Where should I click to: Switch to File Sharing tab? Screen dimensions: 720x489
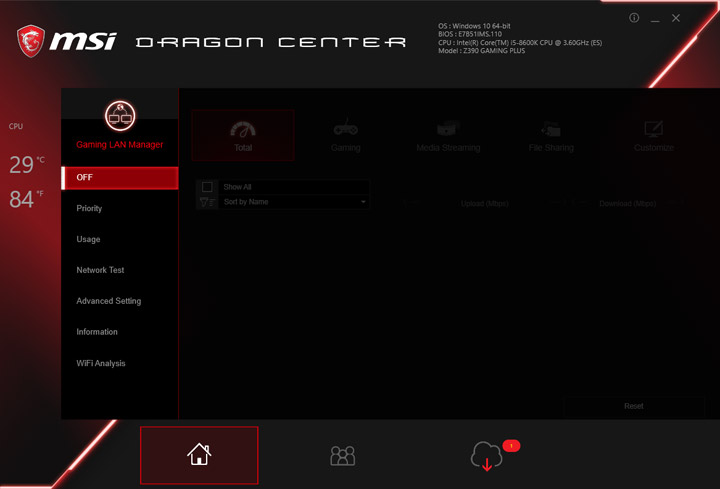[551, 135]
